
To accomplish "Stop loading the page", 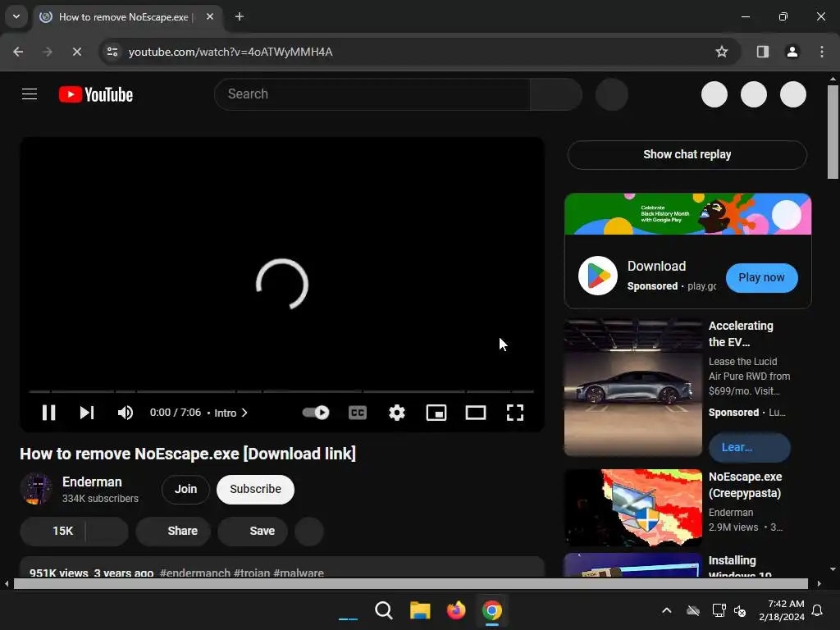I will coord(76,52).
